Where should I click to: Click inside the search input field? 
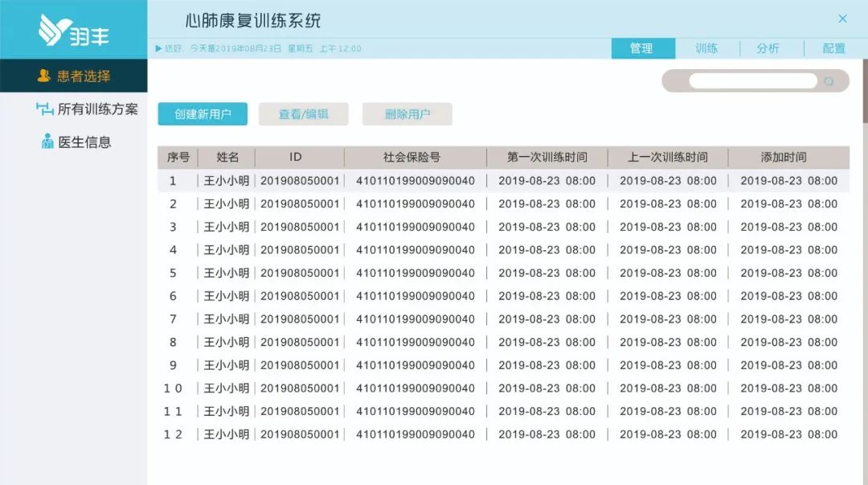pyautogui.click(x=752, y=81)
